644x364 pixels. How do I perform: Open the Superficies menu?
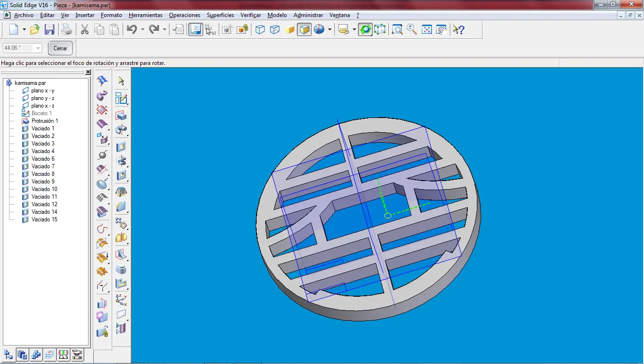pyautogui.click(x=220, y=15)
